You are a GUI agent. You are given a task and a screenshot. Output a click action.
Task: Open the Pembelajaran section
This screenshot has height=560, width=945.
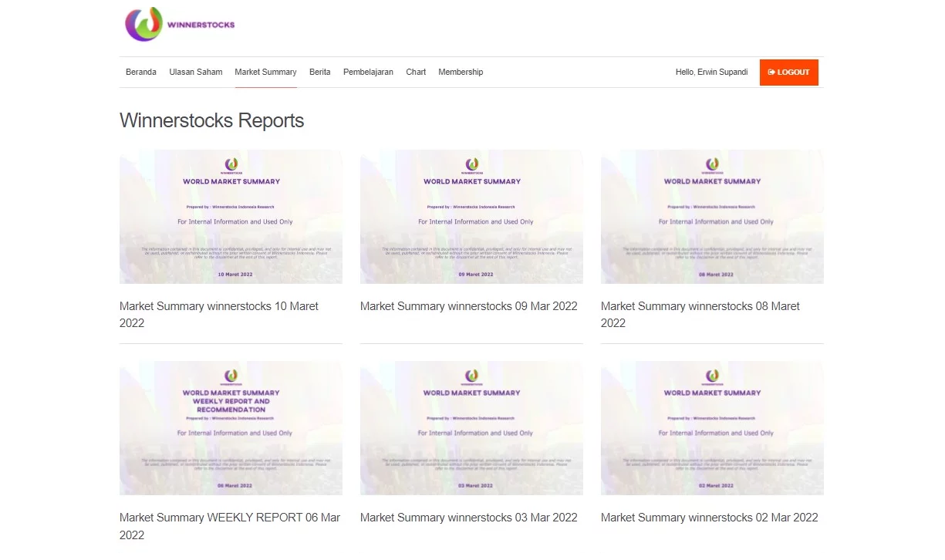click(x=368, y=72)
